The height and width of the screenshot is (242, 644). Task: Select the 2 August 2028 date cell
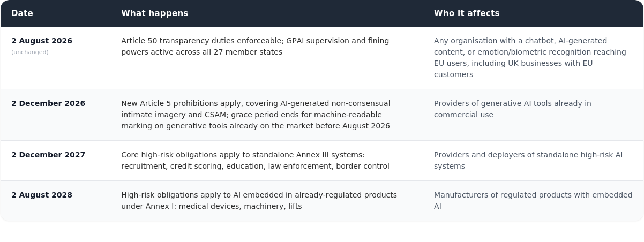(42, 195)
